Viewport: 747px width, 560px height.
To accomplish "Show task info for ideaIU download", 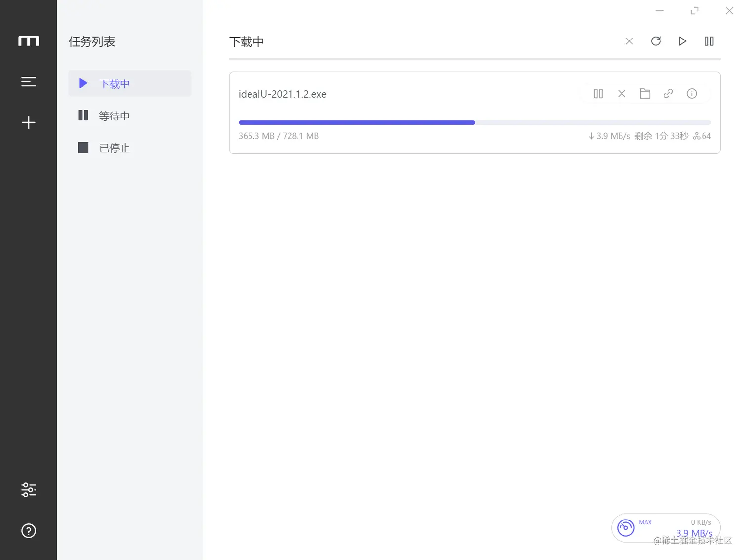I will (691, 93).
